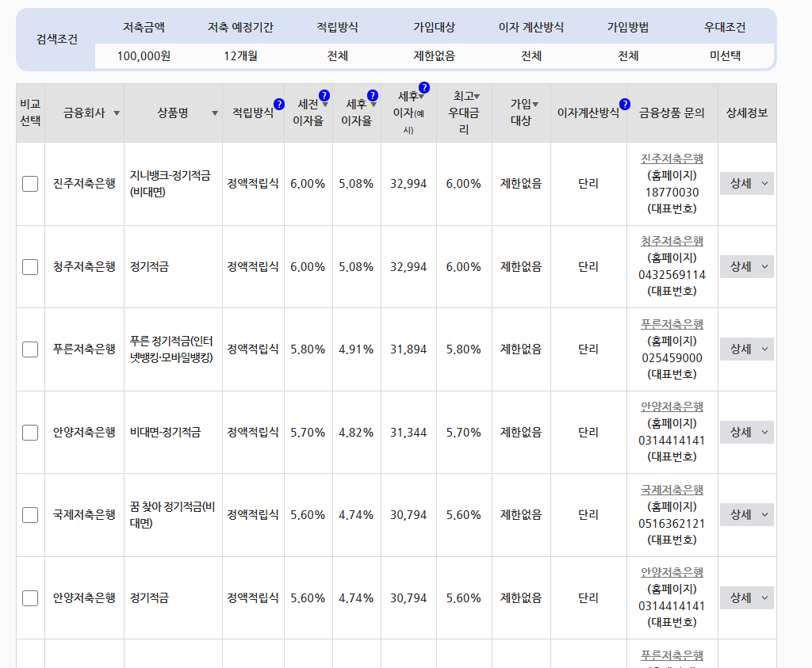The image size is (812, 668).
Task: Sort by 세후 이자(예시) arrow
Action: coord(422,97)
